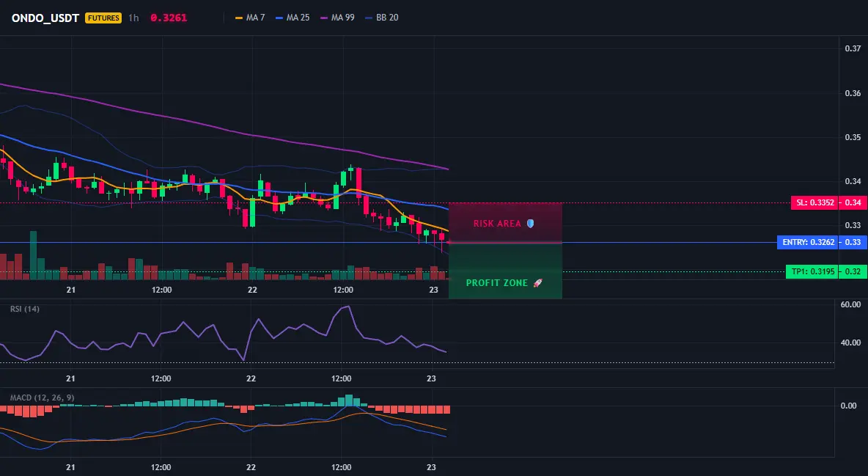This screenshot has height=476, width=868.
Task: Click the blue ENTRY: 0.3262 price tag
Action: (808, 242)
